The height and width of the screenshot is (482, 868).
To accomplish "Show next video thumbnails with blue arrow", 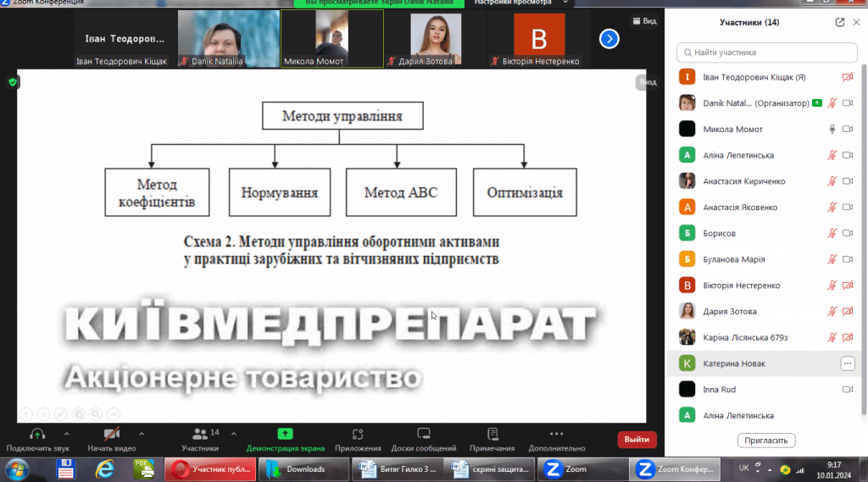I will 609,38.
